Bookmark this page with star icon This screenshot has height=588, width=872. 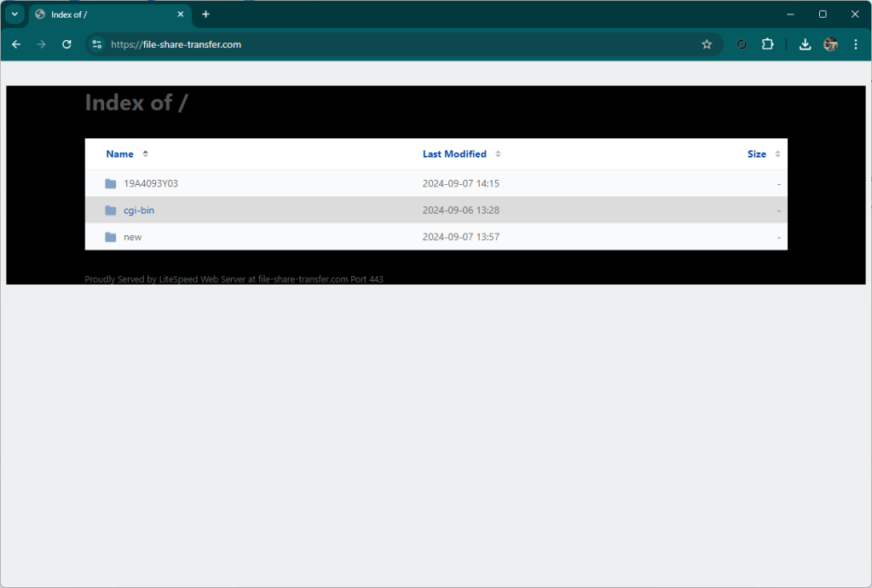[x=707, y=44]
